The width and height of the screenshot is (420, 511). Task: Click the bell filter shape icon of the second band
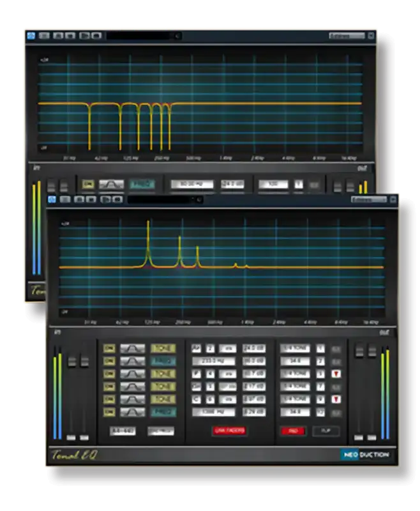point(132,362)
